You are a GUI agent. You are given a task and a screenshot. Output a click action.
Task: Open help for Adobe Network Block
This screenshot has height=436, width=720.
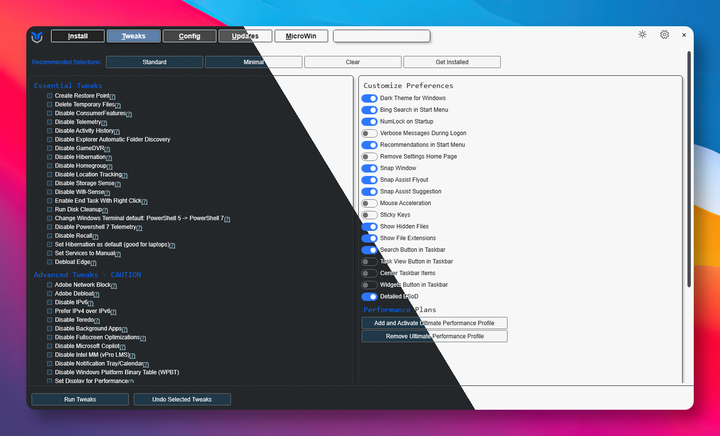(x=114, y=285)
